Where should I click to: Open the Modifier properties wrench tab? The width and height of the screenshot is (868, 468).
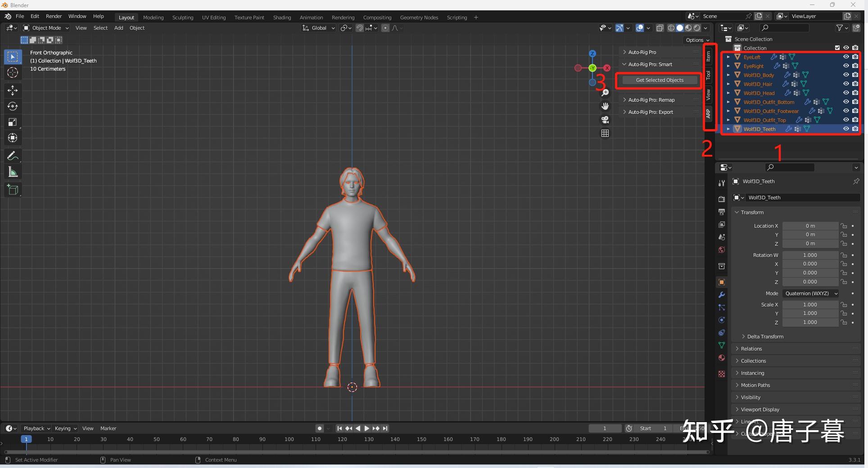(x=722, y=295)
